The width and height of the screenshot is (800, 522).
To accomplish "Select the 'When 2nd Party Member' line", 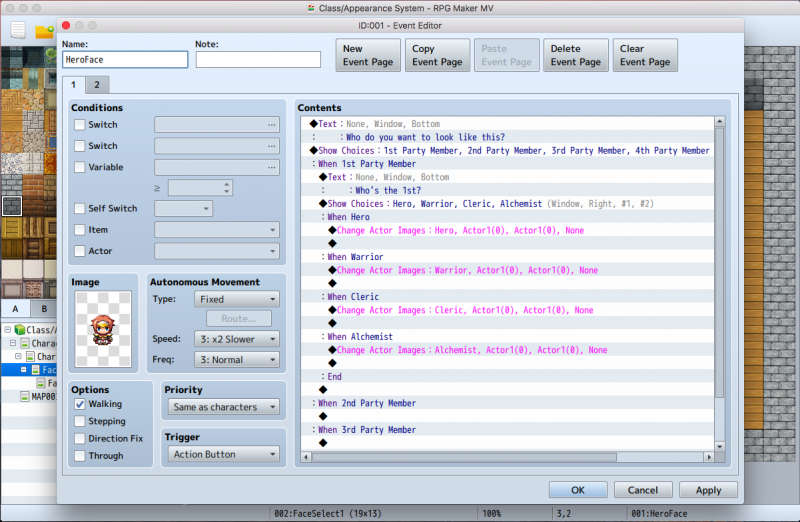I will coord(508,403).
